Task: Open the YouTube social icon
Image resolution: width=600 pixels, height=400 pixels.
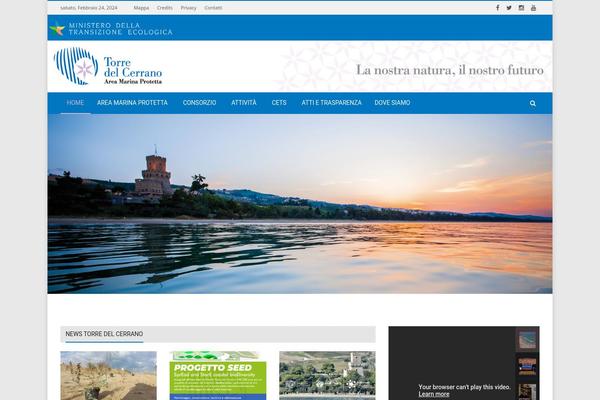Action: tap(533, 7)
